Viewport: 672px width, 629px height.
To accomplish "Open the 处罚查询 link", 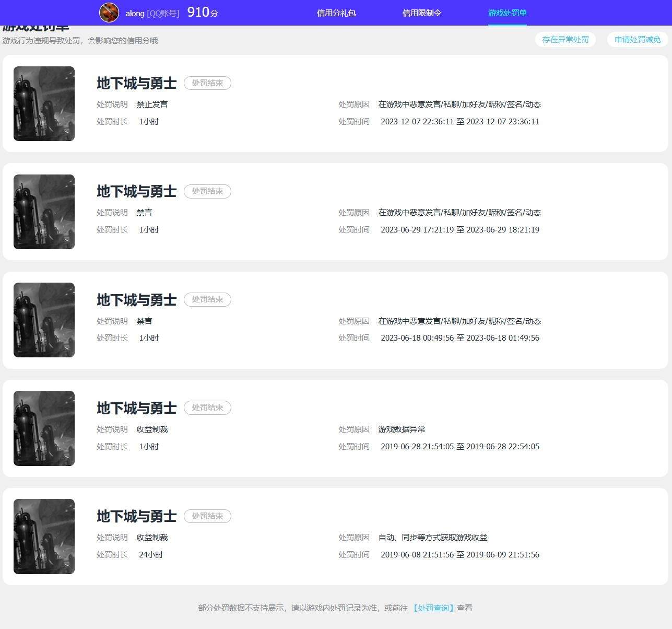I will coord(433,608).
